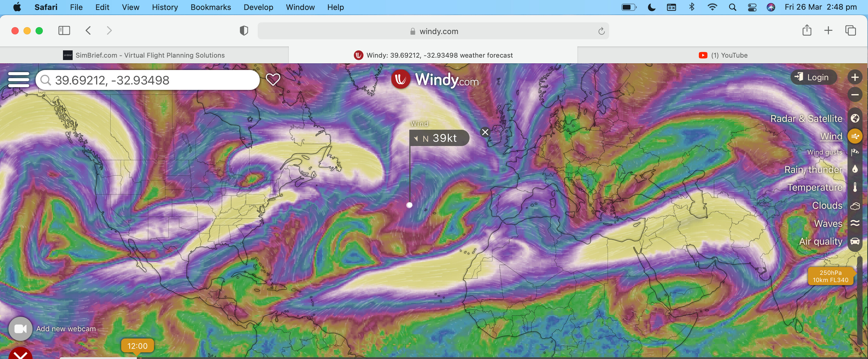Viewport: 868px width, 359px height.
Task: Open the Bookmarks menu
Action: pyautogui.click(x=211, y=8)
